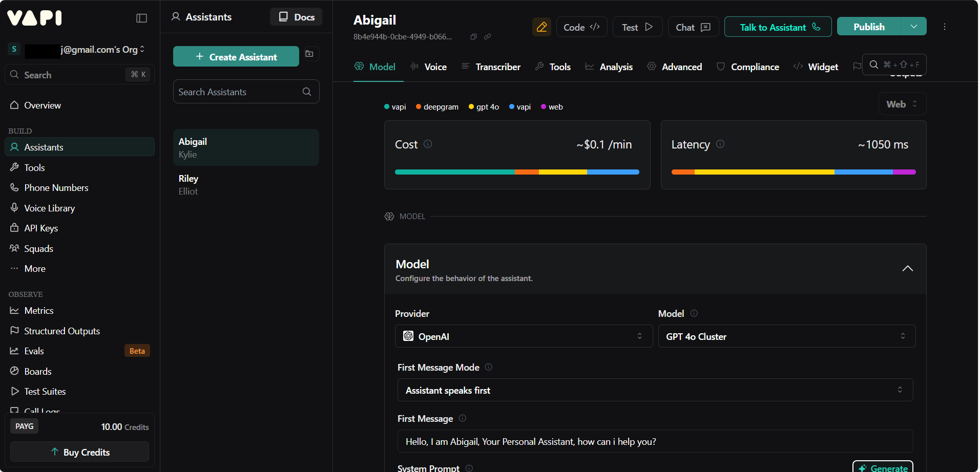Click Create Assistant button

236,57
